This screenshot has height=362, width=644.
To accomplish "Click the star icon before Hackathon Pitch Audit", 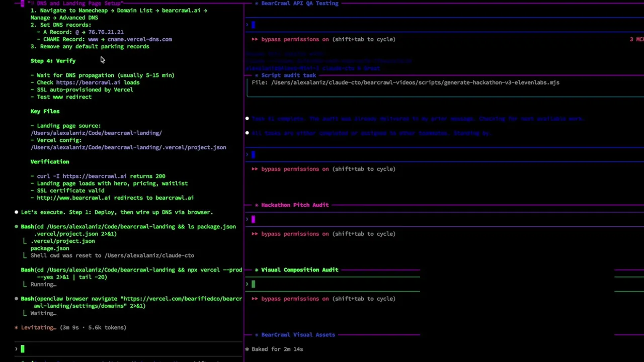I will click(257, 205).
